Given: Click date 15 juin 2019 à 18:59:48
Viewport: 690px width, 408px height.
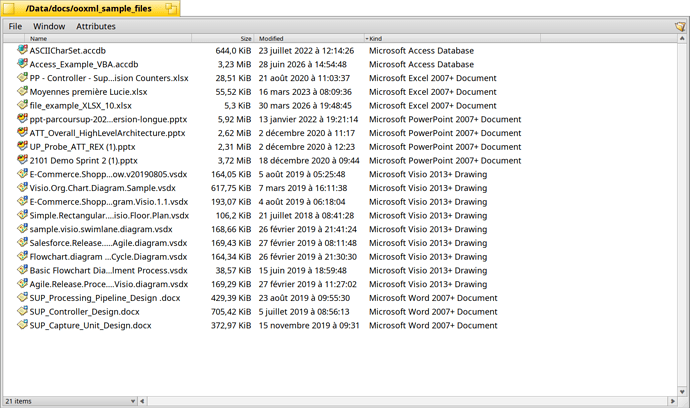Looking at the screenshot, I should tap(303, 270).
